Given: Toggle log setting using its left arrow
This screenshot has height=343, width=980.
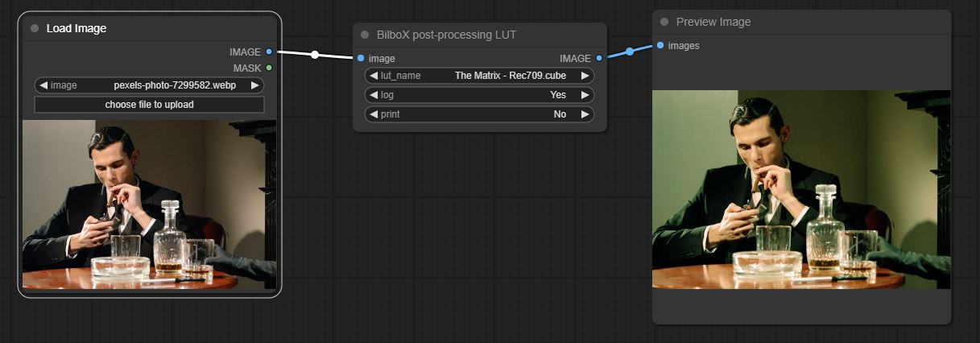Looking at the screenshot, I should 373,95.
